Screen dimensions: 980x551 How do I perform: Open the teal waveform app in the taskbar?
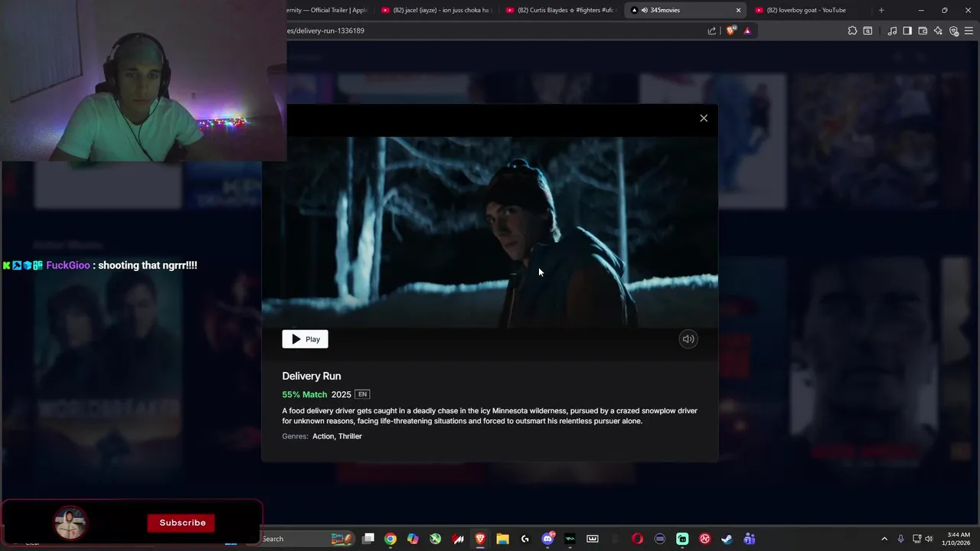570,539
